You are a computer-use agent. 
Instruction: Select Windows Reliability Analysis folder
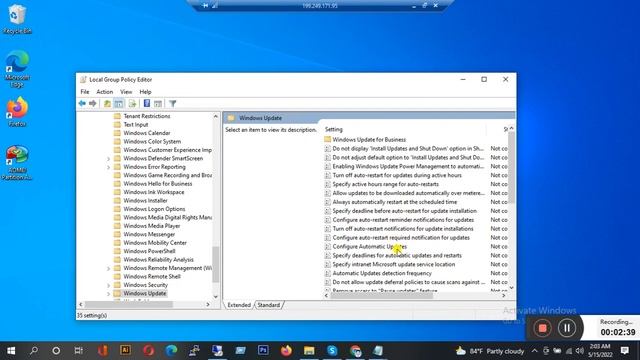pos(158,260)
